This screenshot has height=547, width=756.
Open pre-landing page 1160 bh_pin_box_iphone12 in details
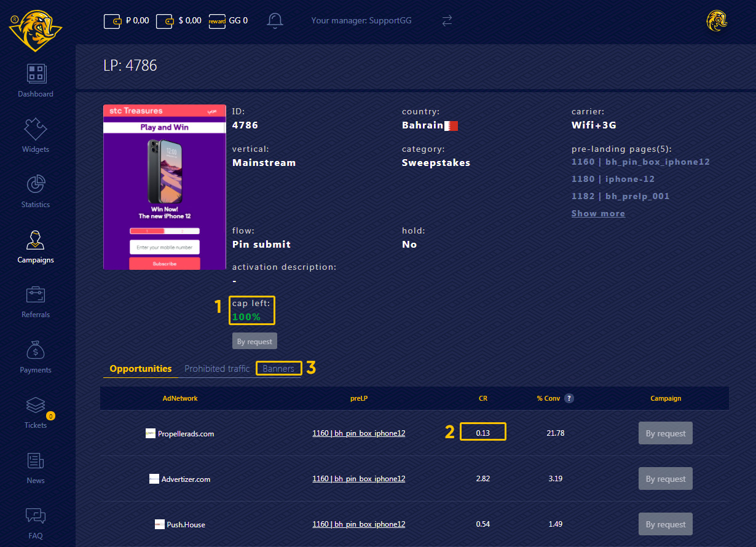pos(640,162)
